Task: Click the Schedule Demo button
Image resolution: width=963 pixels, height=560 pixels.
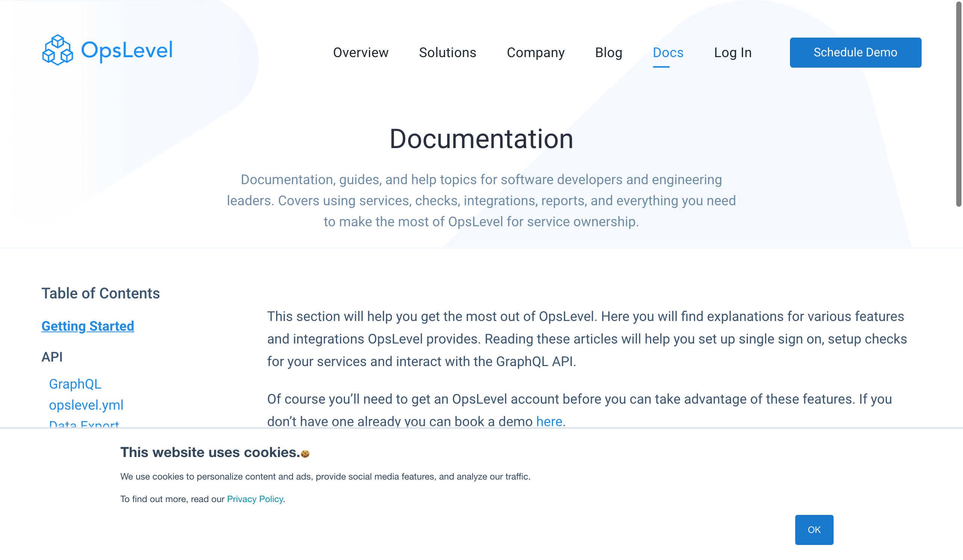Action: 855,53
